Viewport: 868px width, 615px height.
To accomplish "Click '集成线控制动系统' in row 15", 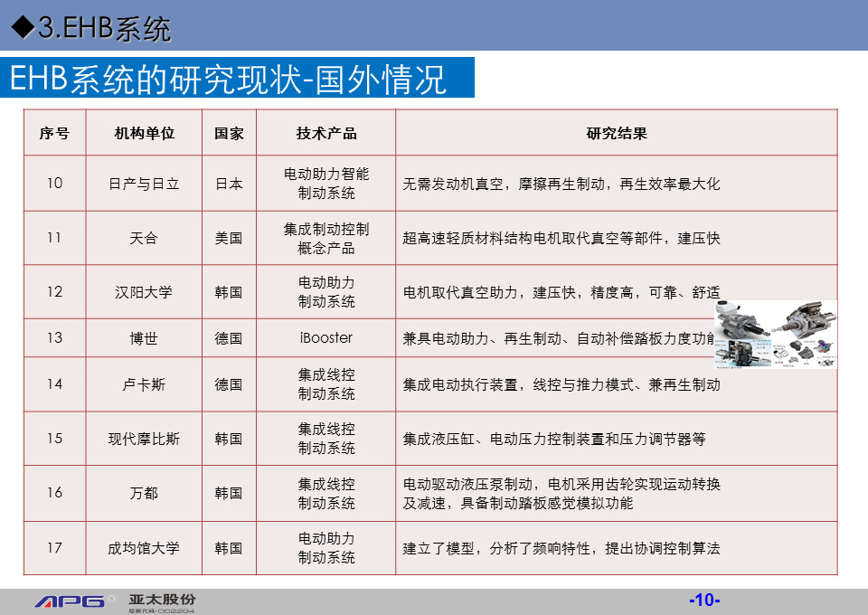I will click(x=326, y=439).
